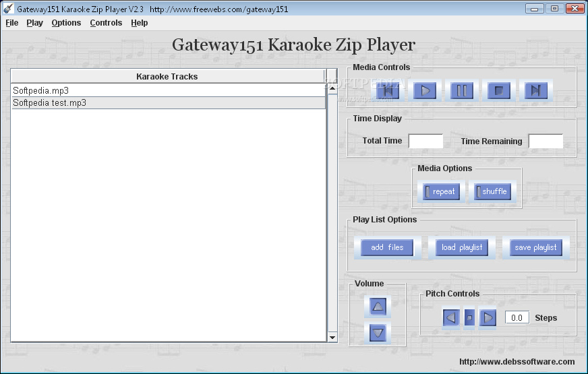Image resolution: width=588 pixels, height=374 pixels.
Task: Skip to the next track
Action: point(535,91)
